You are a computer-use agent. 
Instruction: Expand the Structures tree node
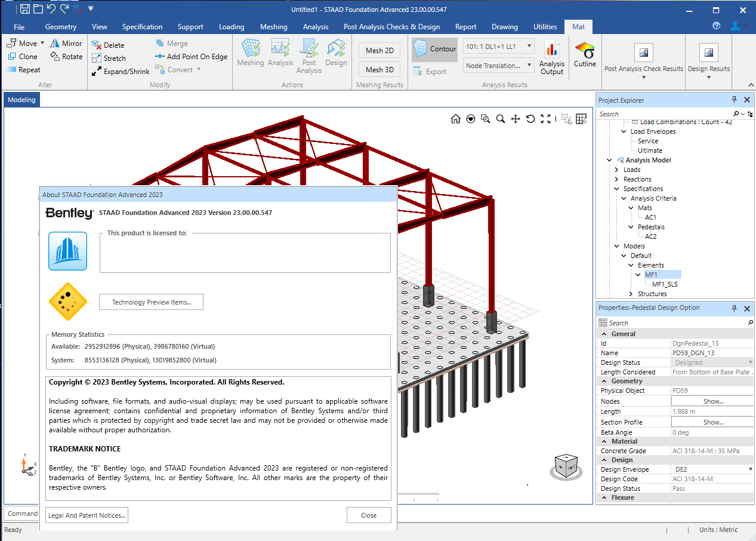pos(631,294)
